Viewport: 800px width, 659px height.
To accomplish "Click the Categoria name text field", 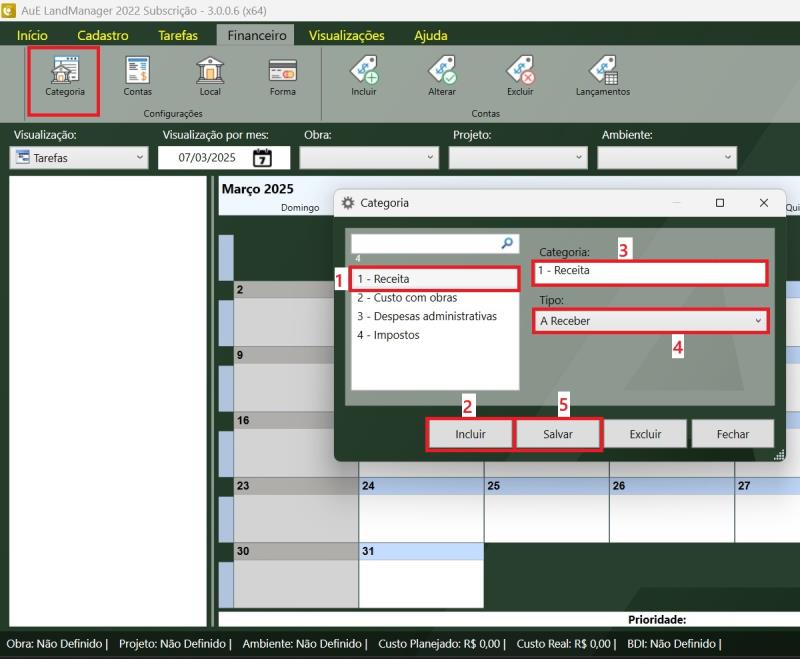I will (x=651, y=272).
